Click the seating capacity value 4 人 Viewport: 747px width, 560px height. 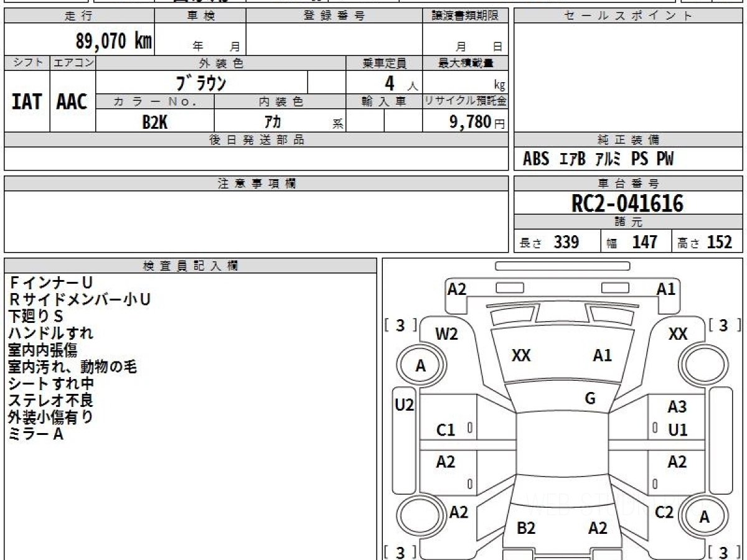[x=400, y=84]
